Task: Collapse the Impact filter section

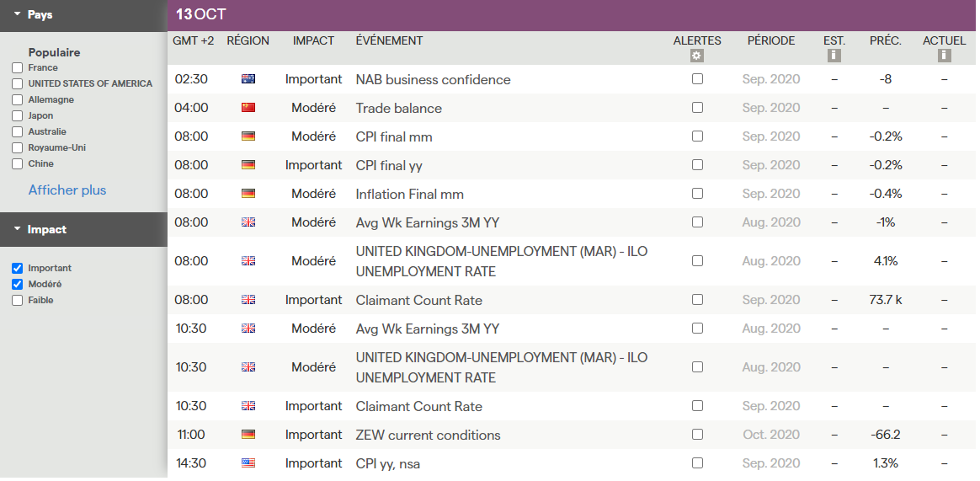Action: [18, 229]
